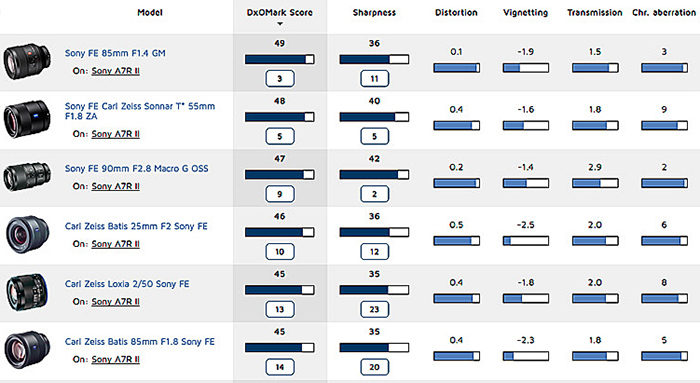Open the Sony FE 85mm F1.4 GM link
Screen dimensions: 700x383
[115, 53]
